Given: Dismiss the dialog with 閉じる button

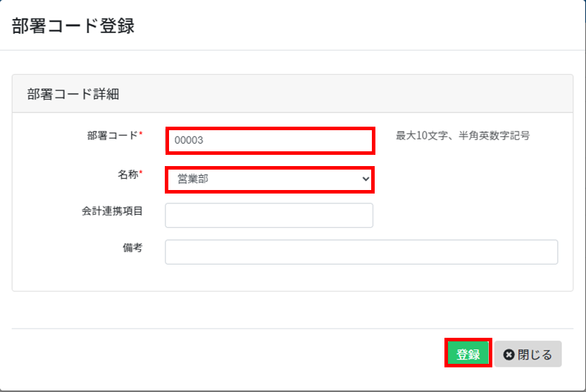Looking at the screenshot, I should pyautogui.click(x=528, y=354).
